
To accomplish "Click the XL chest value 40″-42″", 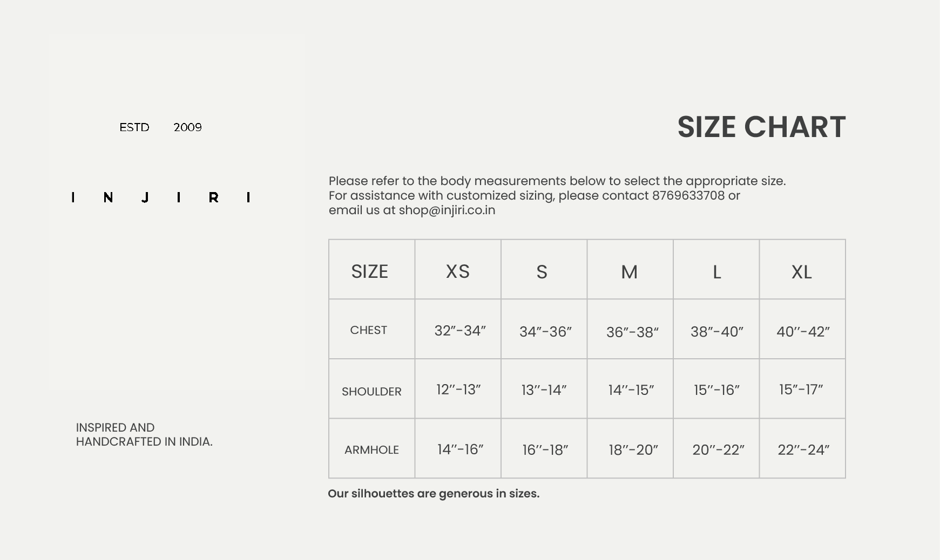I will pyautogui.click(x=803, y=332).
